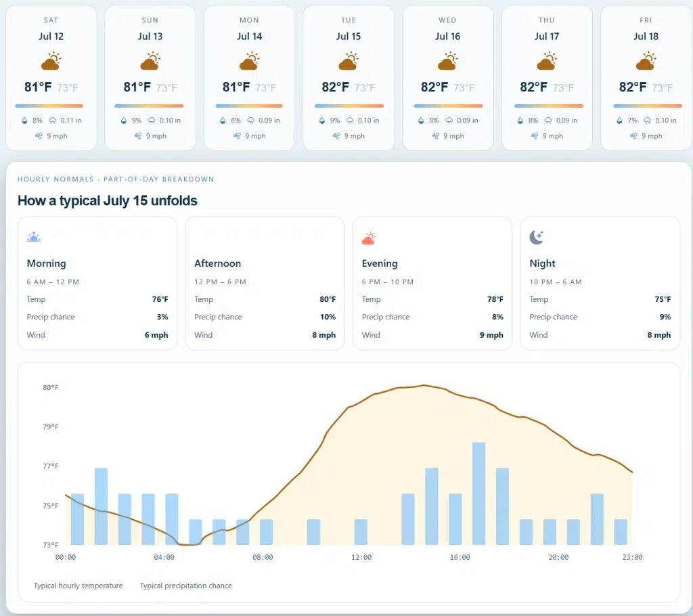Open the SAT Jul 12 forecast card
This screenshot has height=616, width=693.
pos(51,78)
